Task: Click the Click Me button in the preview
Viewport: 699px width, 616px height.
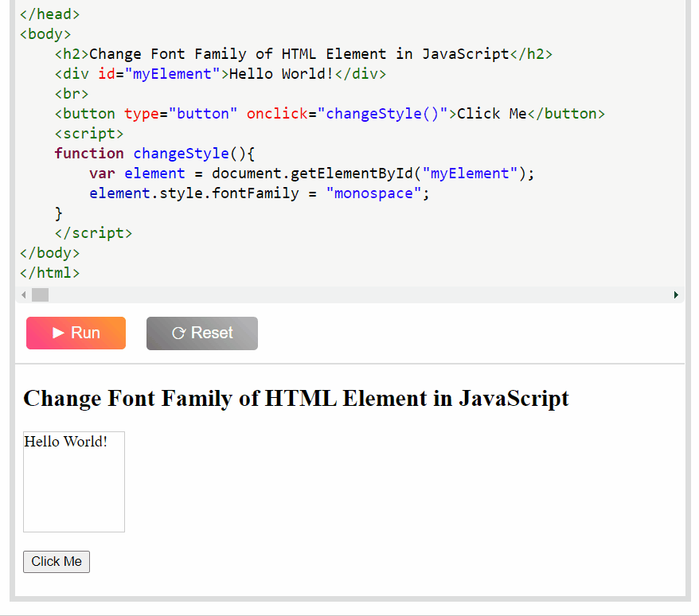Action: 56,561
